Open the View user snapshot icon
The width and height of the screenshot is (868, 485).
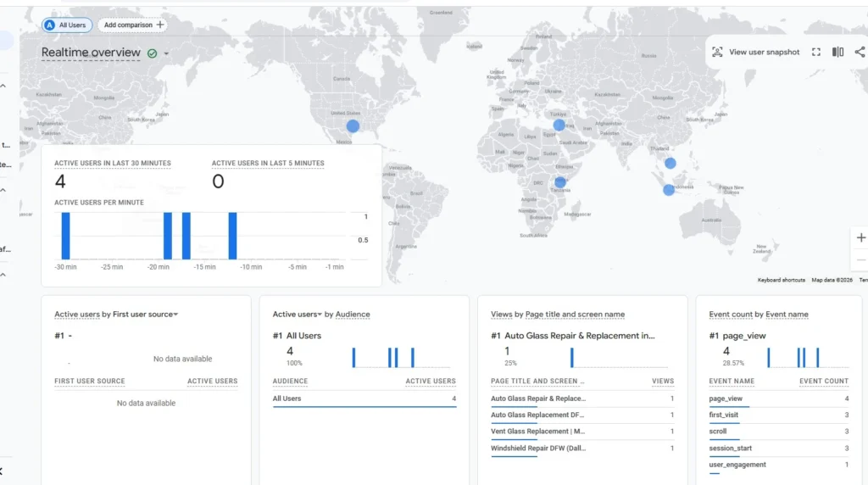pos(718,52)
